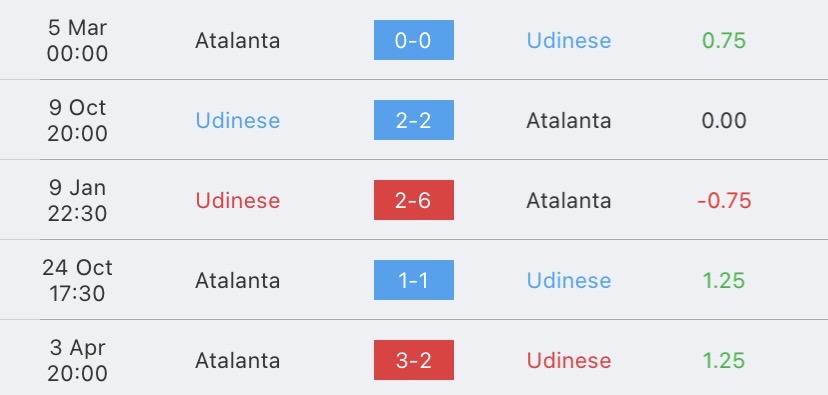This screenshot has height=395, width=828.
Task: Select Atalanta away team on 9 Oct
Action: [x=569, y=120]
